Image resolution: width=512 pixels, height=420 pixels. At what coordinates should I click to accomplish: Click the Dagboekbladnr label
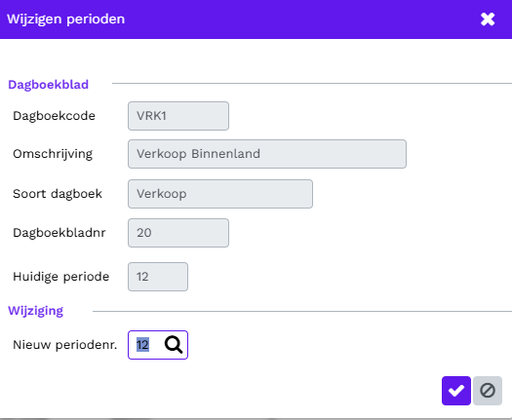coord(59,233)
